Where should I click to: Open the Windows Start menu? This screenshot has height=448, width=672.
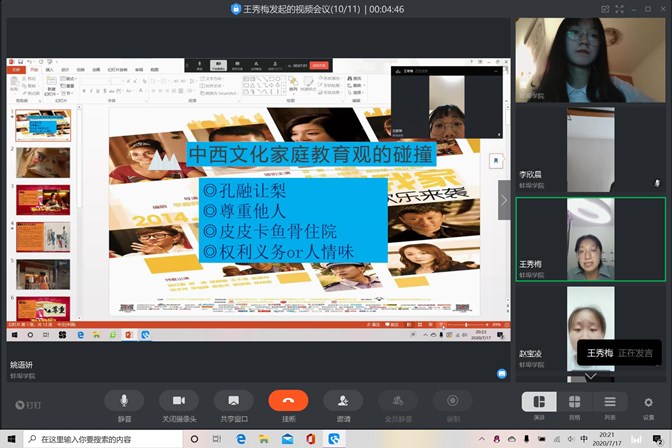coord(10,439)
